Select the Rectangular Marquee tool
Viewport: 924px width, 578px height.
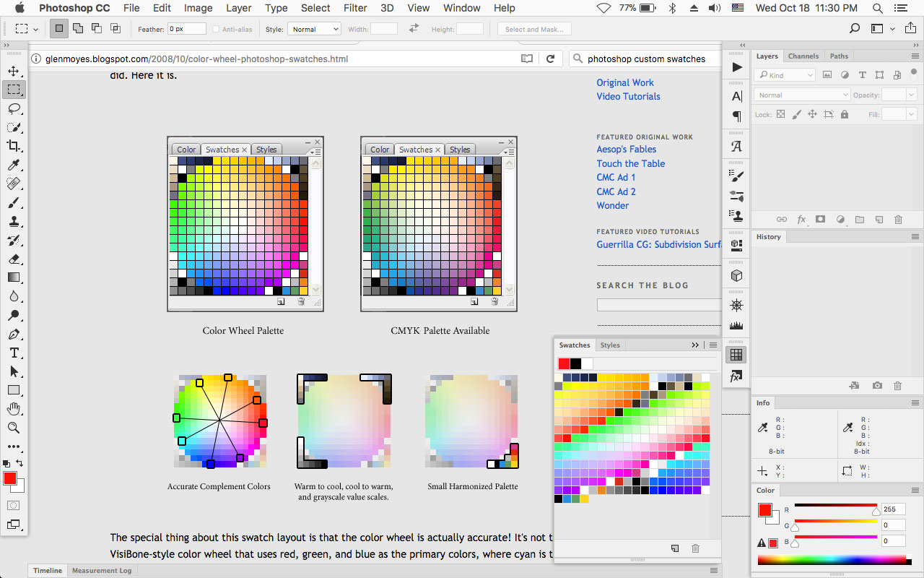(x=14, y=90)
